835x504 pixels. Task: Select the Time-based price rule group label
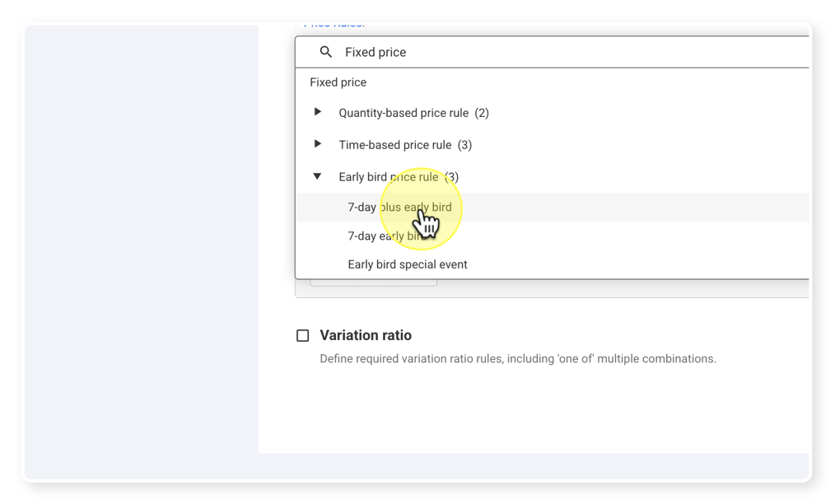pyautogui.click(x=395, y=145)
